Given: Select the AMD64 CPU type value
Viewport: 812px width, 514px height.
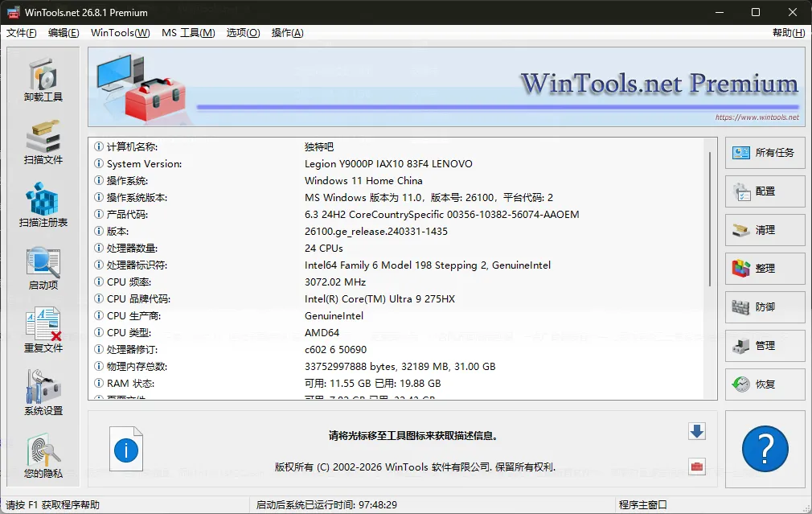Looking at the screenshot, I should click(322, 333).
